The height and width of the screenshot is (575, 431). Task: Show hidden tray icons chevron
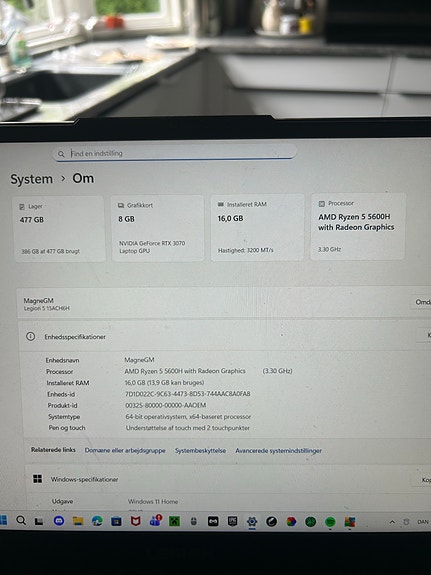coord(392,522)
